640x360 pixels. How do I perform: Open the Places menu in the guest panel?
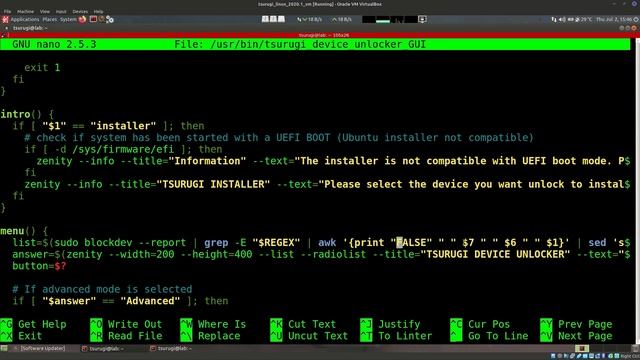[50, 19]
